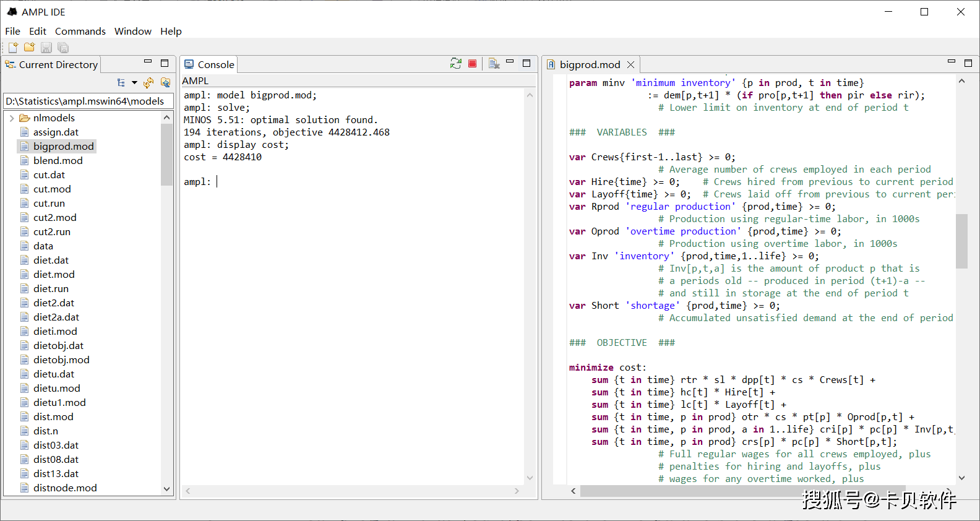Viewport: 980px width, 521px height.
Task: Select cut.run in the file list
Action: pyautogui.click(x=49, y=203)
